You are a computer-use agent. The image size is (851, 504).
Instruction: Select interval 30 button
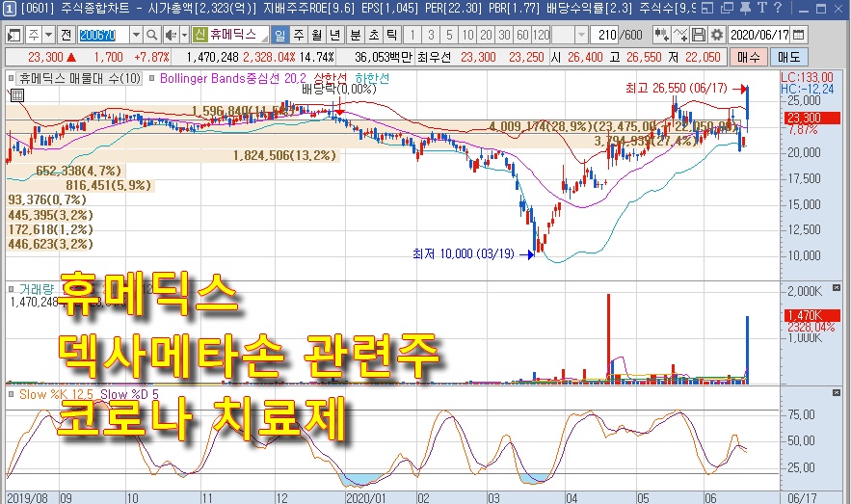click(505, 36)
